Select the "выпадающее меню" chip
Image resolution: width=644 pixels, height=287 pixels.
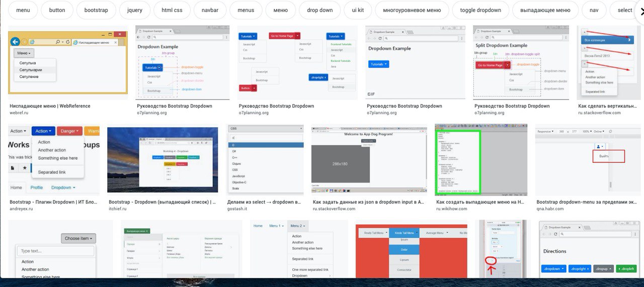[x=545, y=10]
